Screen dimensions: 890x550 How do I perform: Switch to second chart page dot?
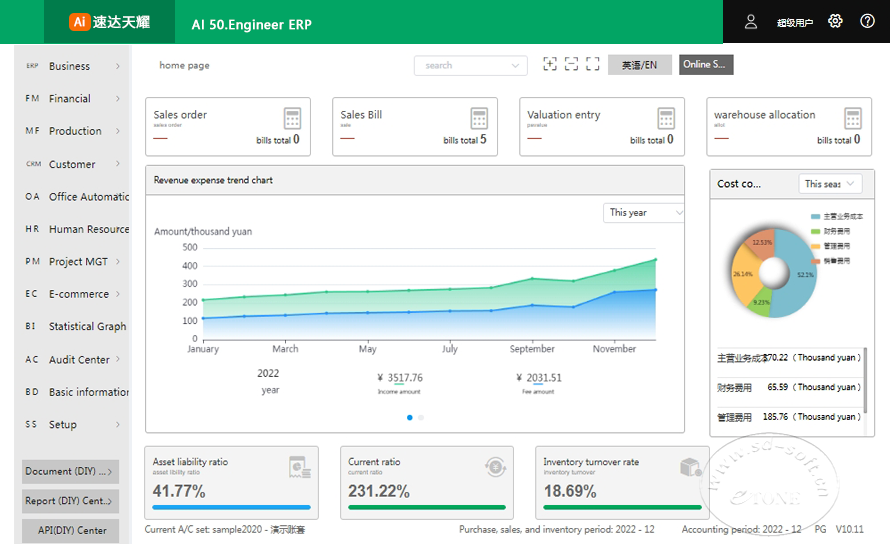(x=421, y=417)
